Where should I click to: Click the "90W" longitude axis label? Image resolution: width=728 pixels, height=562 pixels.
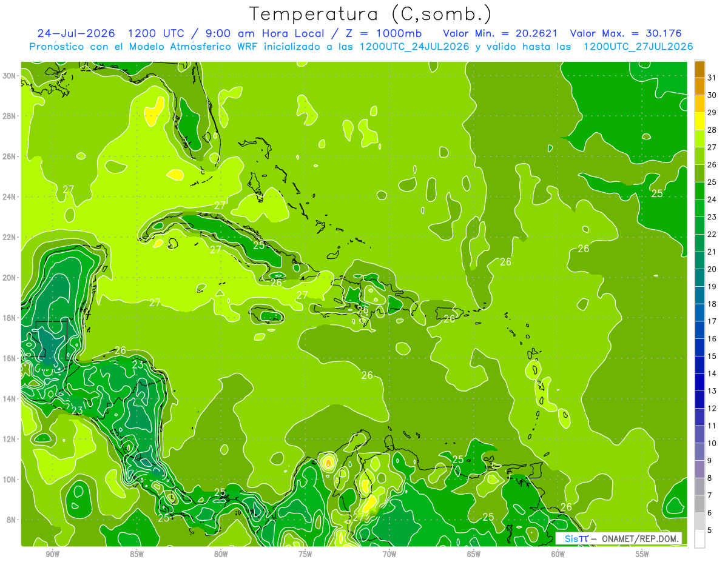pyautogui.click(x=52, y=554)
